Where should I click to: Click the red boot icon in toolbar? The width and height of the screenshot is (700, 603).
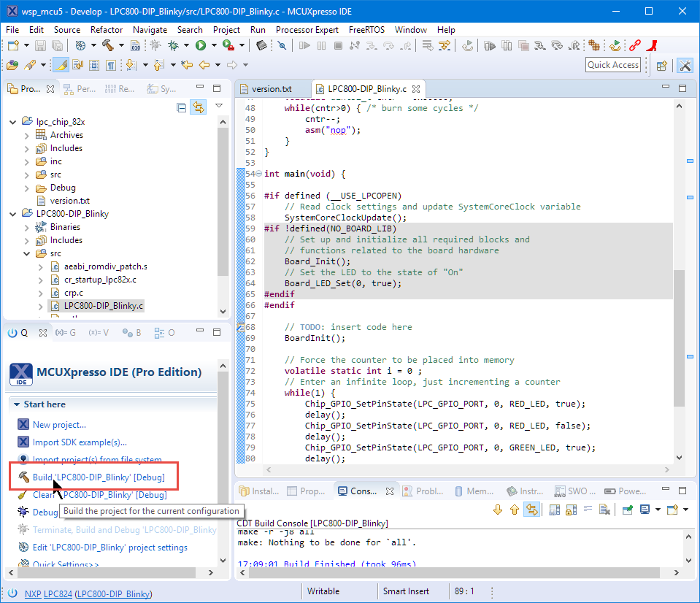click(x=653, y=45)
